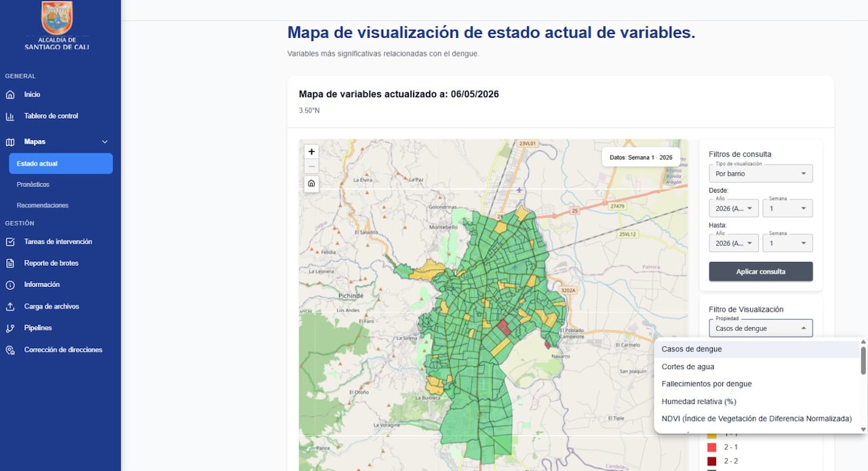Select Cortes de agua option
Viewport: 868px width, 471px height.
pyautogui.click(x=757, y=367)
